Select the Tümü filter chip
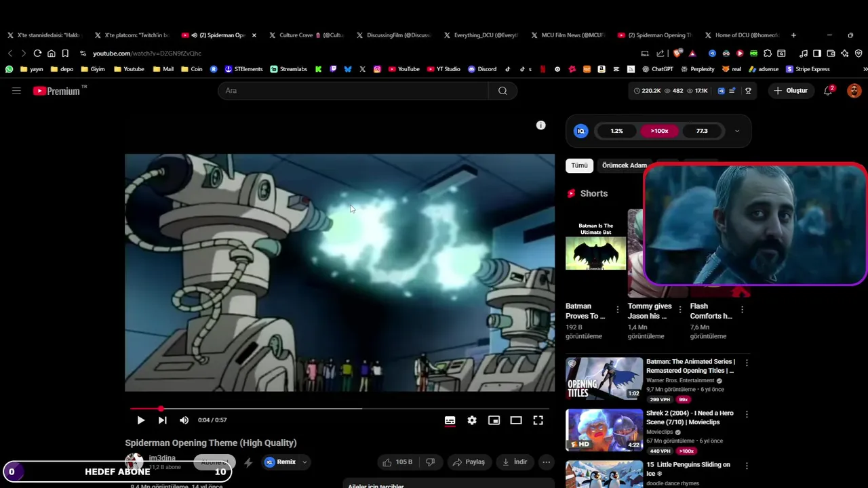 [x=579, y=165]
